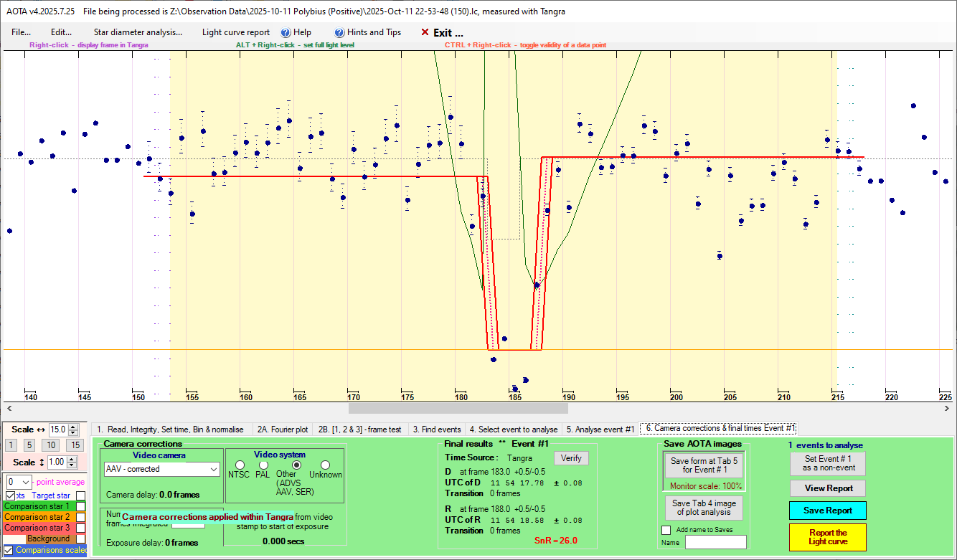
Task: Open the Star diameter analysis menu
Action: tap(138, 32)
